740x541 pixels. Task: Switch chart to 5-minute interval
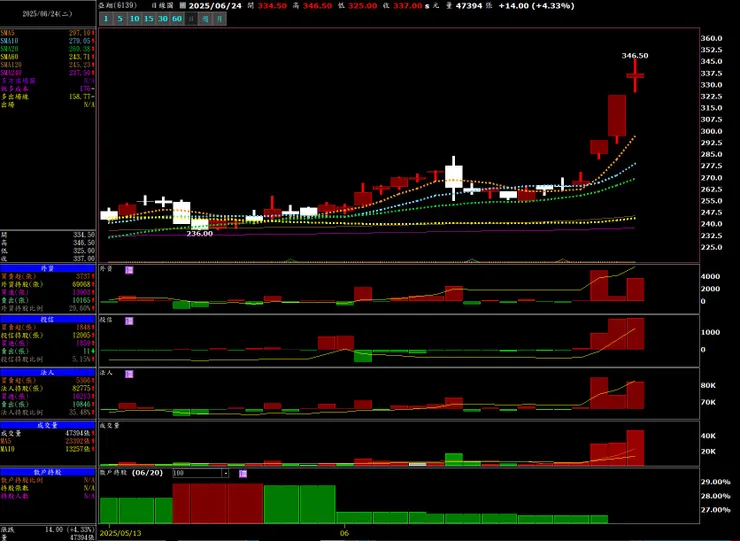(x=120, y=19)
